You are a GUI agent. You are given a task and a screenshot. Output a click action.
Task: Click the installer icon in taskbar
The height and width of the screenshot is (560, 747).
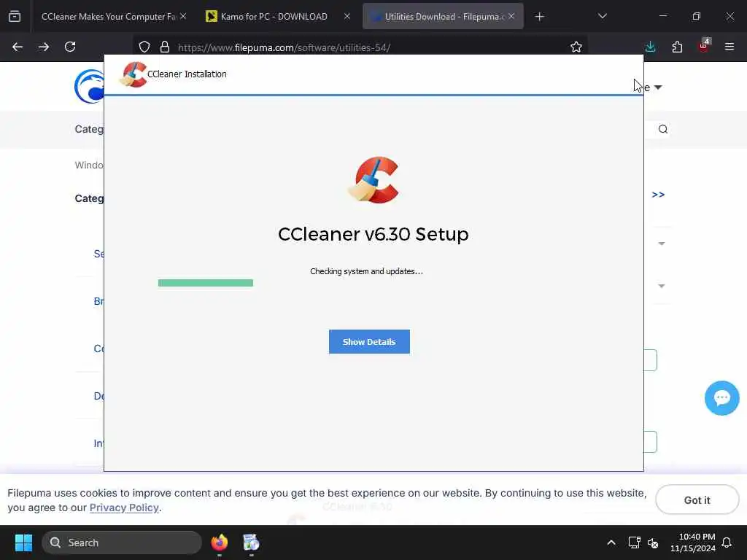pos(251,542)
